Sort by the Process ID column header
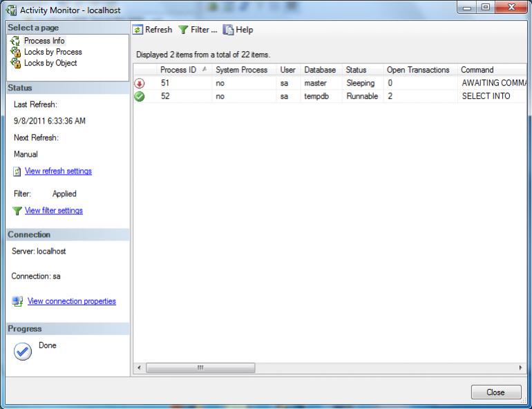532x409 pixels. click(184, 70)
